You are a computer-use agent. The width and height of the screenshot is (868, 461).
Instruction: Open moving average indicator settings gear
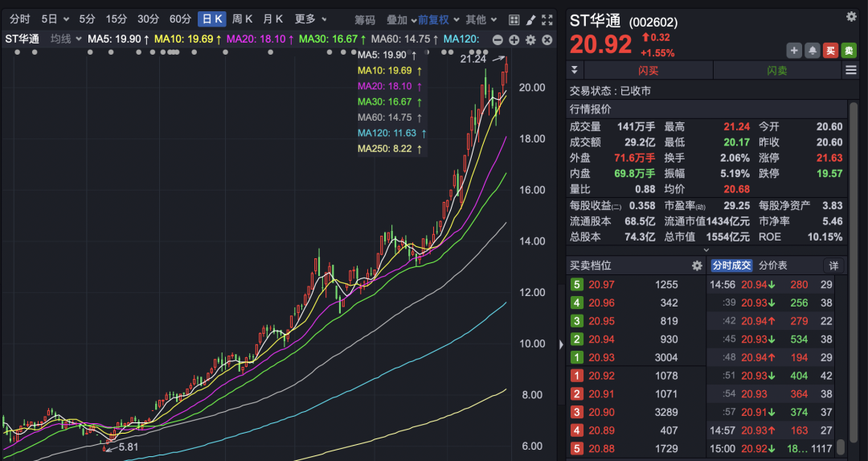click(x=530, y=39)
